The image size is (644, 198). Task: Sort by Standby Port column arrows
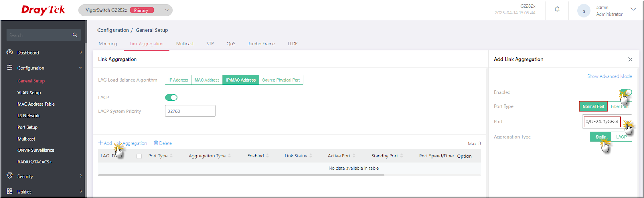402,156
